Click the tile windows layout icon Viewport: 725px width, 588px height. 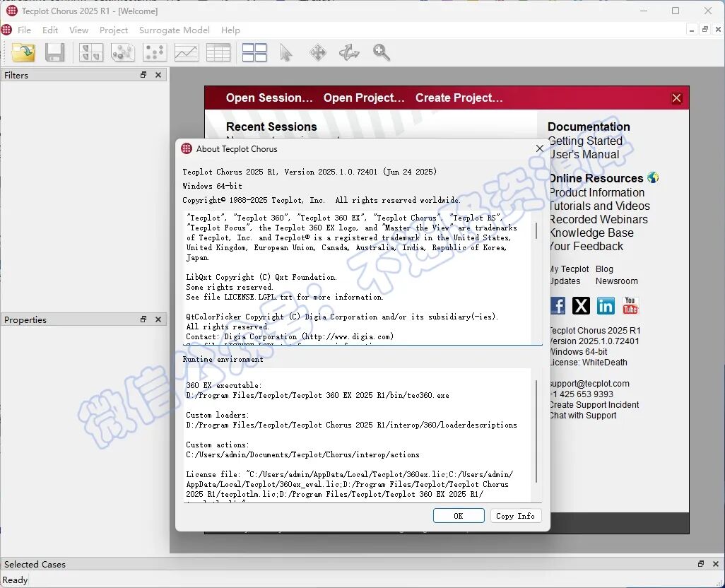pos(254,52)
